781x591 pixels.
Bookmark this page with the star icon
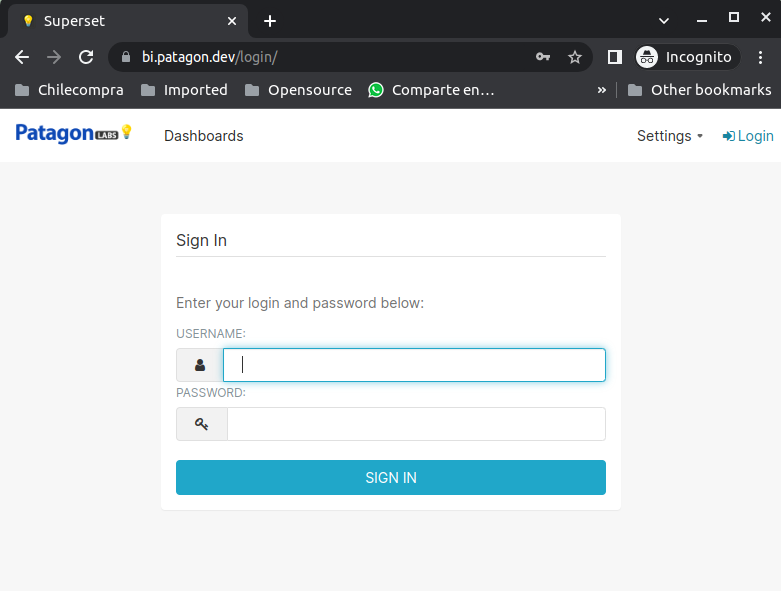click(575, 57)
